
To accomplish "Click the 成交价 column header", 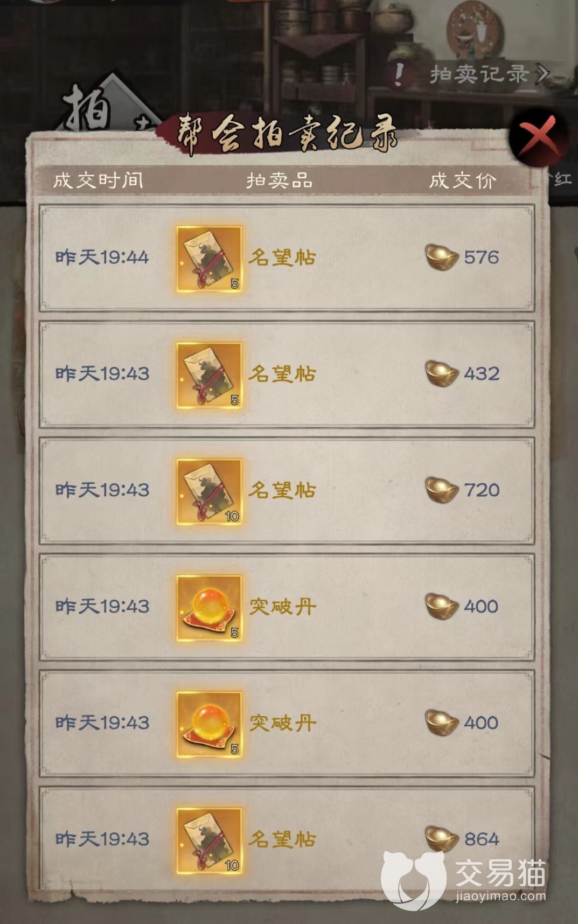I will [x=462, y=180].
